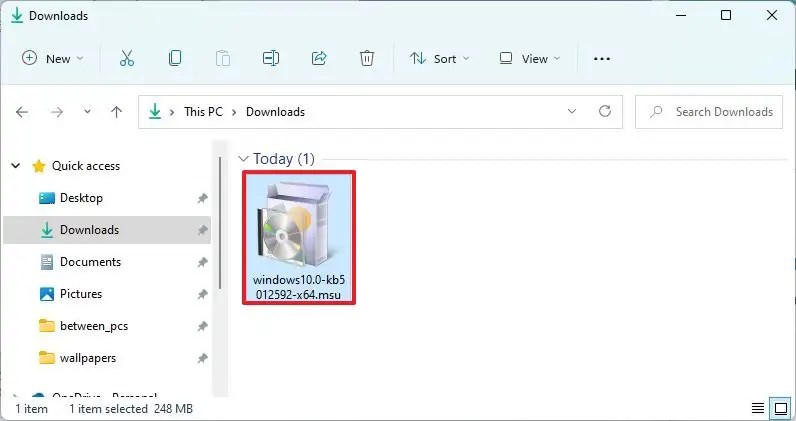Image resolution: width=796 pixels, height=421 pixels.
Task: Click the Copy icon in toolbar
Action: tap(175, 58)
